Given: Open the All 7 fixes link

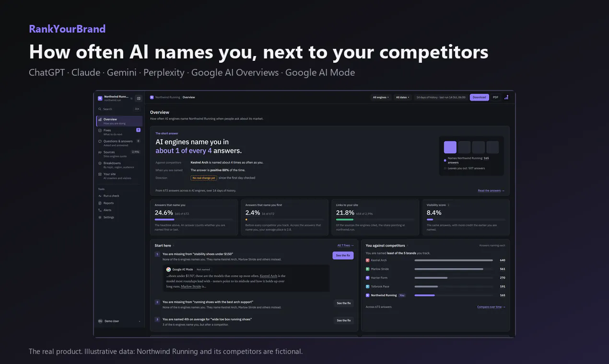Looking at the screenshot, I should click(345, 246).
